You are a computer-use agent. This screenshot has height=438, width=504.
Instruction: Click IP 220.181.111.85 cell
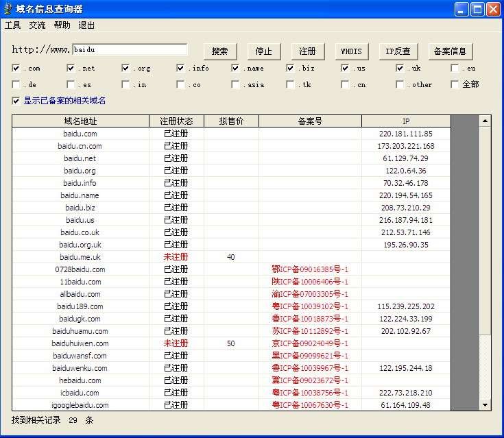coord(406,134)
